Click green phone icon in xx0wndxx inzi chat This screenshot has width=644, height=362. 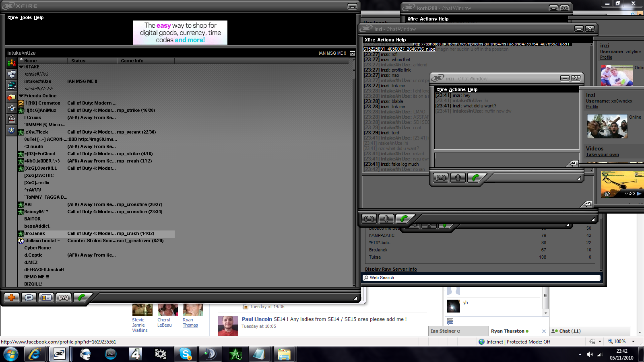coord(476,178)
